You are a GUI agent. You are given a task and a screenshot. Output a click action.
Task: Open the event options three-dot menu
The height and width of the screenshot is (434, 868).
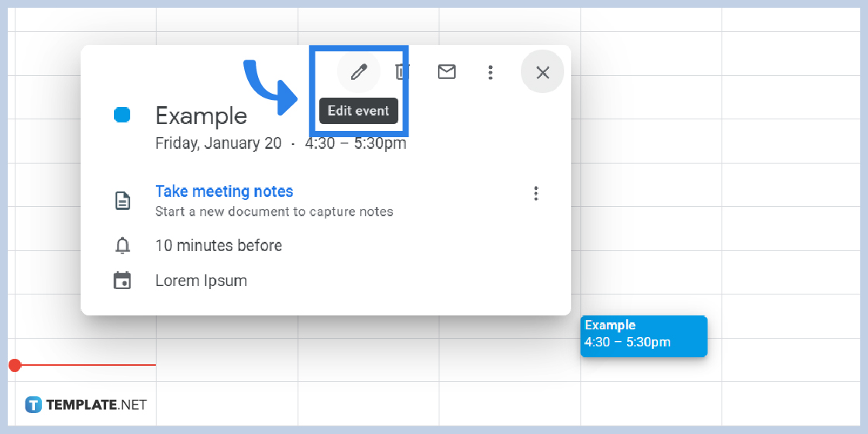pyautogui.click(x=490, y=73)
